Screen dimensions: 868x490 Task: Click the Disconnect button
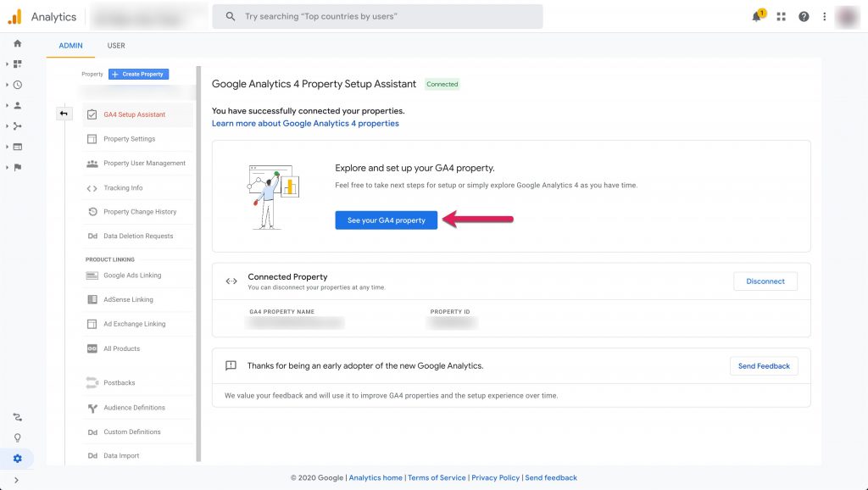pos(765,281)
